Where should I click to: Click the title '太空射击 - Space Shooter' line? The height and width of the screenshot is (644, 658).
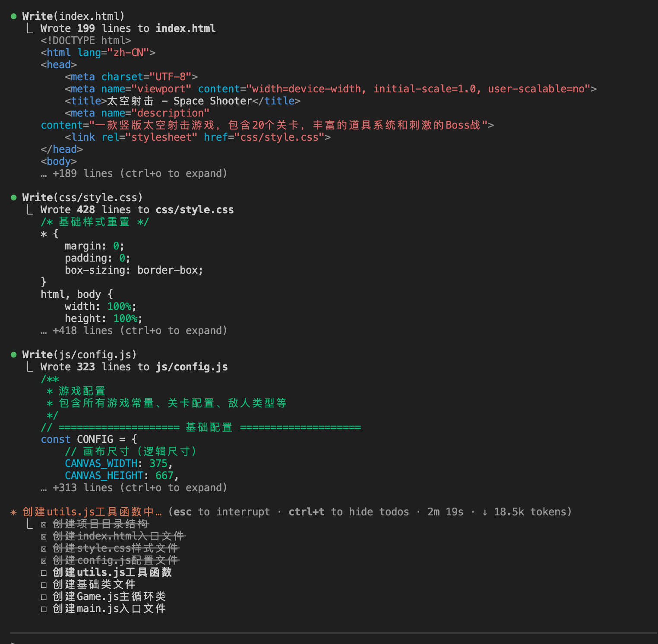click(x=183, y=101)
